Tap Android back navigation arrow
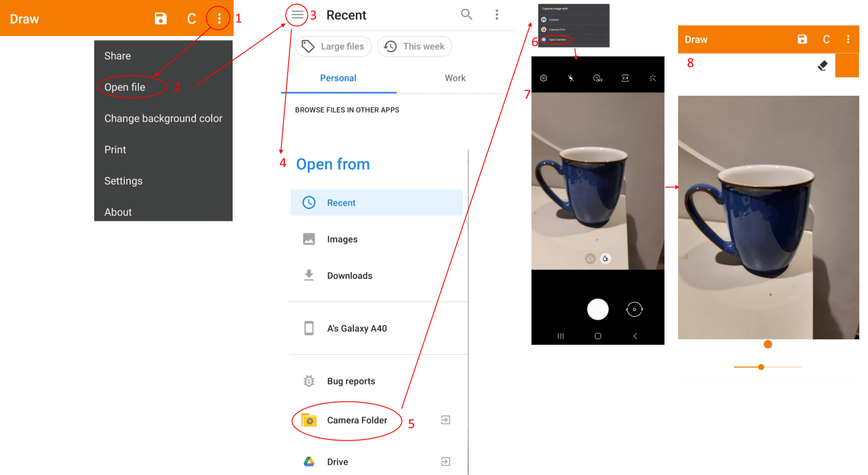 635,336
